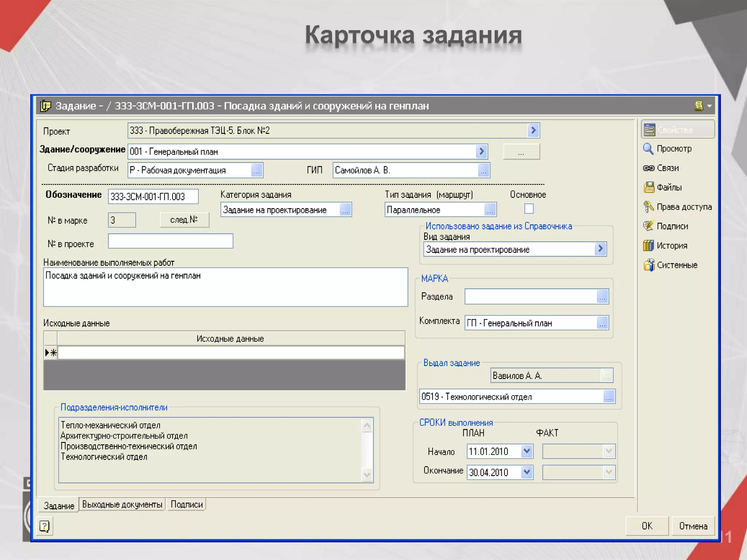Open the Технологический отдел selector
The image size is (747, 560).
pyautogui.click(x=609, y=397)
